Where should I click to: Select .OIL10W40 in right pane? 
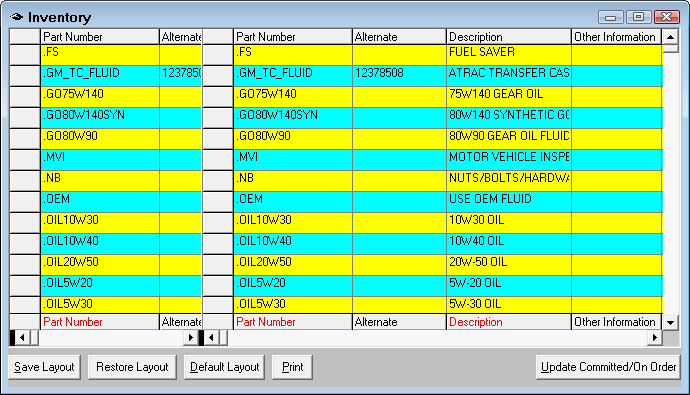[x=293, y=244]
